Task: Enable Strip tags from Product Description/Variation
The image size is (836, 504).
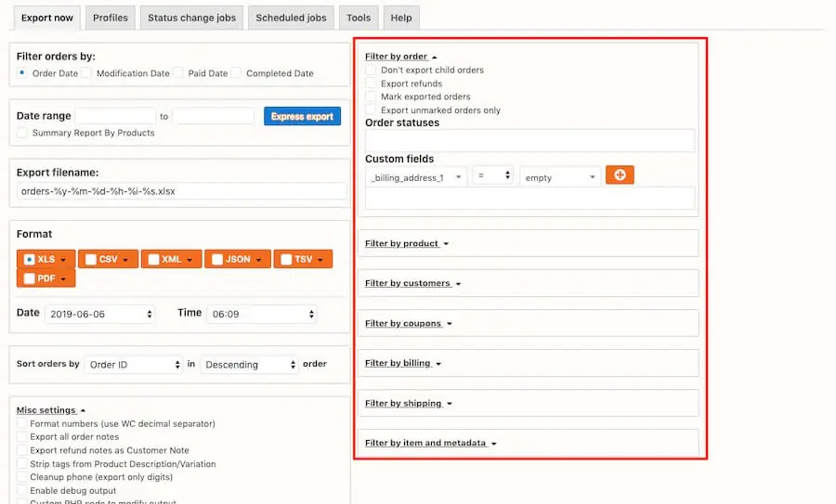Action: click(22, 463)
